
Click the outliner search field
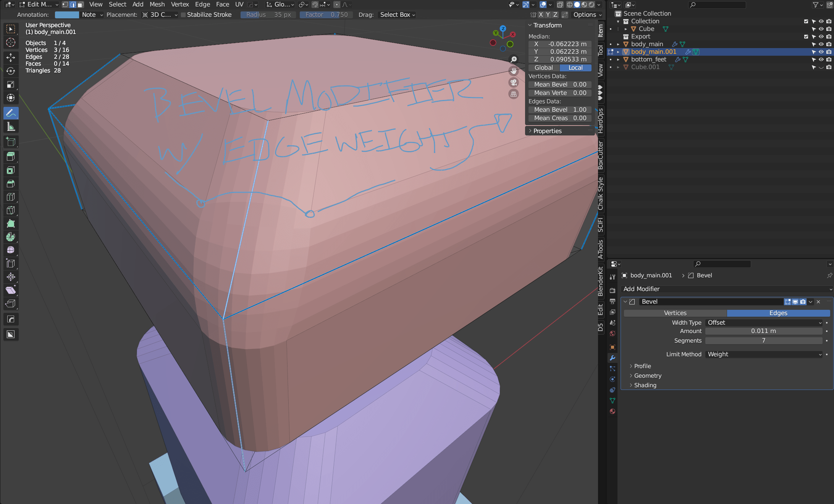[717, 5]
